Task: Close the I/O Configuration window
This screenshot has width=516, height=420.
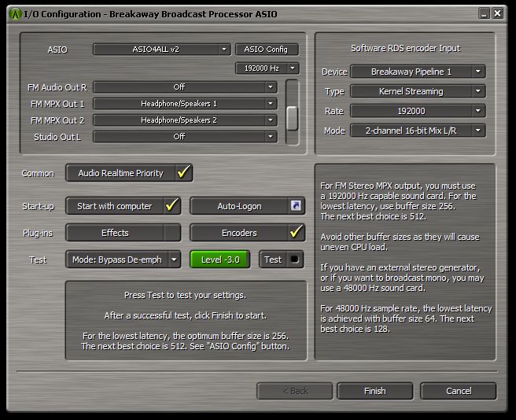Action: coord(497,14)
